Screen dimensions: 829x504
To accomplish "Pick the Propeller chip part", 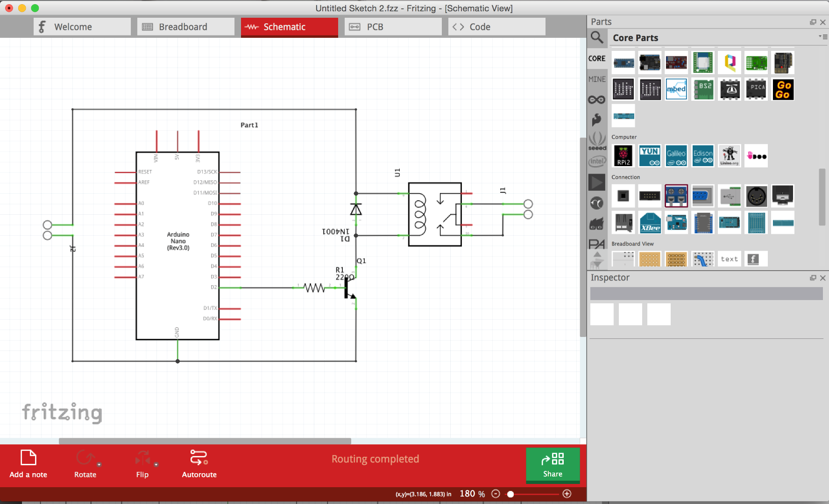I will pos(730,89).
